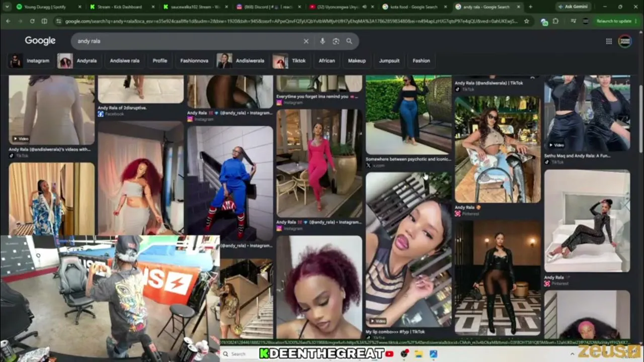
Task: Open the red-haired woman in grey outfit image
Action: click(x=141, y=178)
